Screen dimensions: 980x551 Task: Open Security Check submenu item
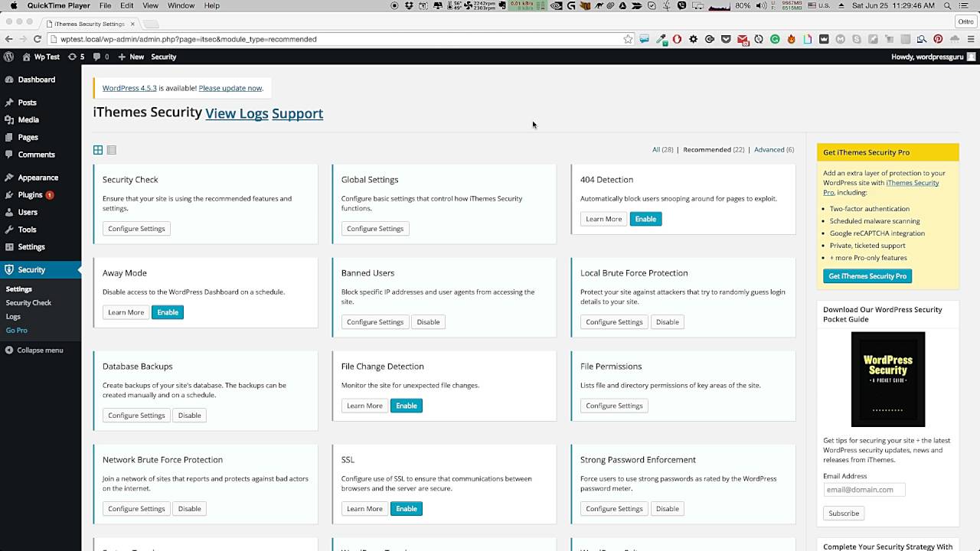(x=28, y=303)
